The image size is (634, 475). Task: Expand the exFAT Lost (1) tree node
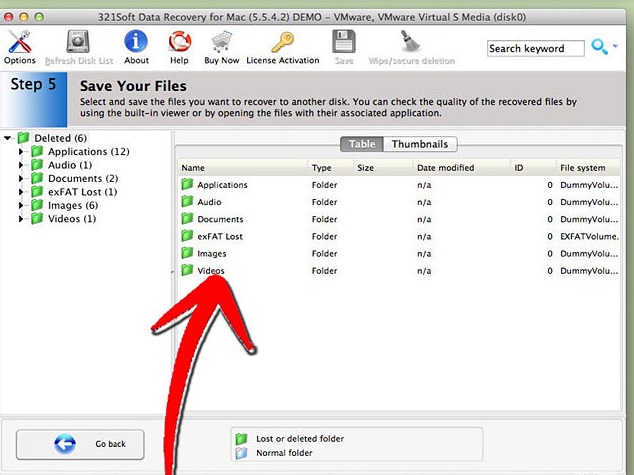click(x=21, y=192)
